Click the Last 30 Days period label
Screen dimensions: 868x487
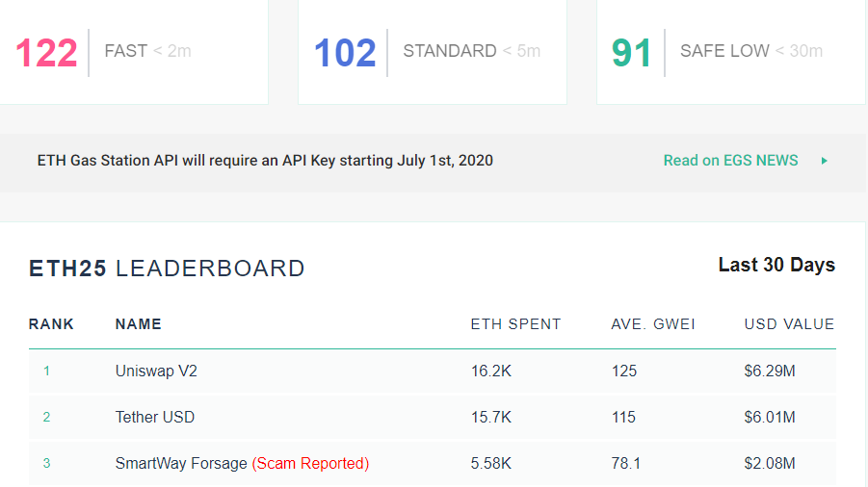[x=776, y=265]
